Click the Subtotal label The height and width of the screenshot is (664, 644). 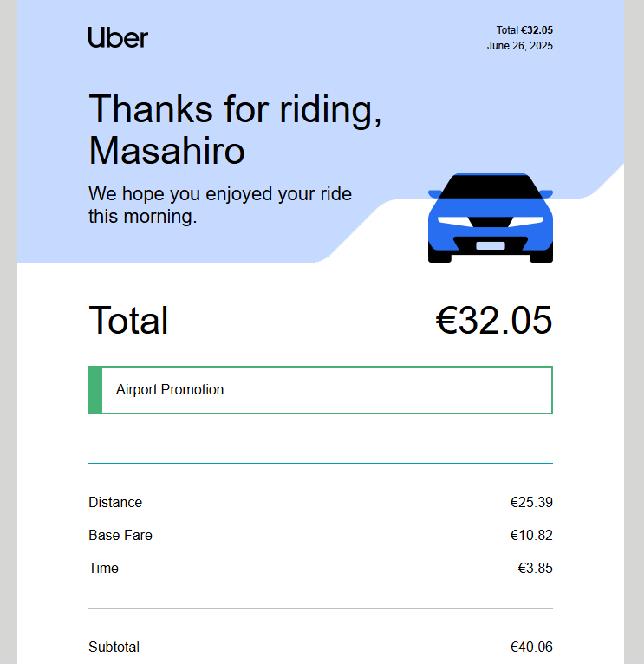click(114, 647)
